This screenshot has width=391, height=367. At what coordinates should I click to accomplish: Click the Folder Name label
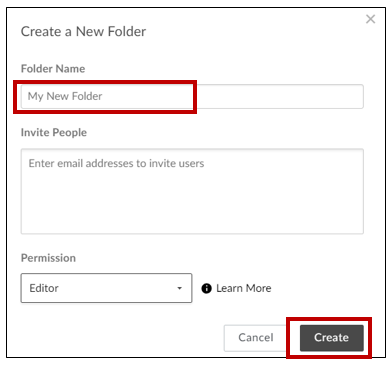click(53, 69)
